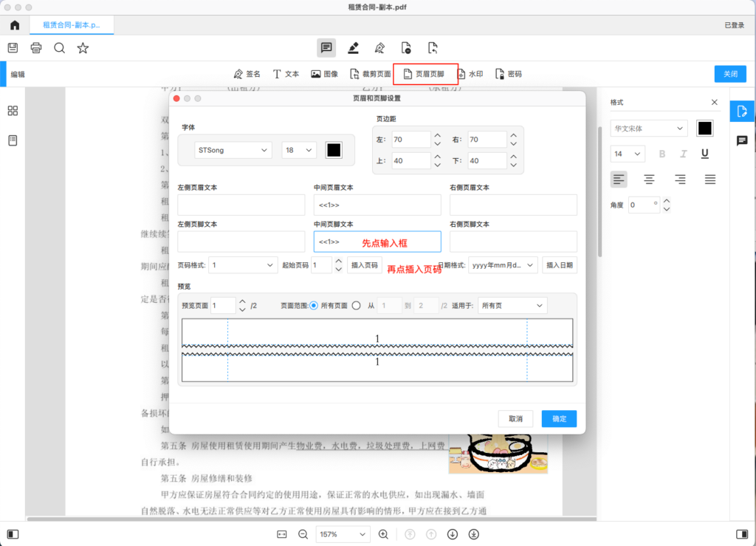Open the search magnifier tool
Screen dimensions: 756x546
[x=60, y=48]
